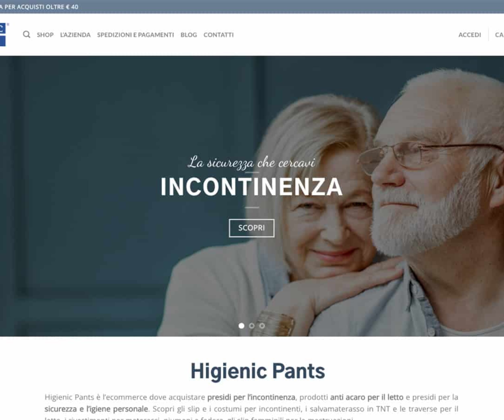Open the BLOG section
504x420 pixels.
click(x=189, y=35)
